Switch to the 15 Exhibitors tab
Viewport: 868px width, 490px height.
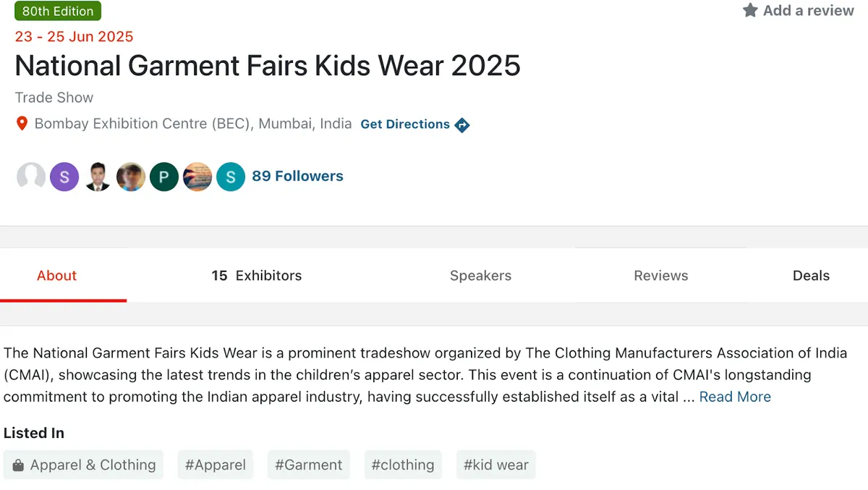click(x=257, y=276)
